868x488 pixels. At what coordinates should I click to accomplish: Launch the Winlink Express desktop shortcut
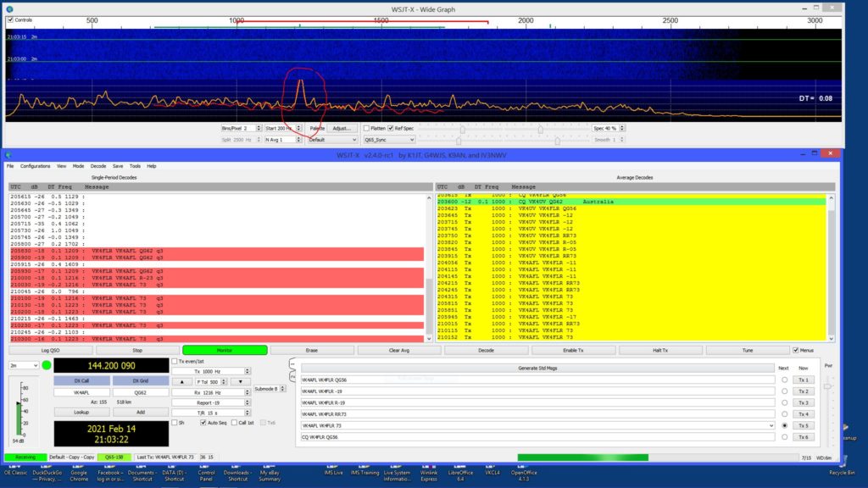[x=428, y=473]
